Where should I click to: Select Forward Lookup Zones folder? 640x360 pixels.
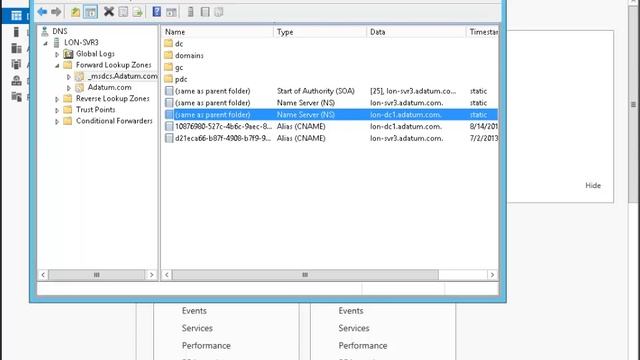click(113, 65)
